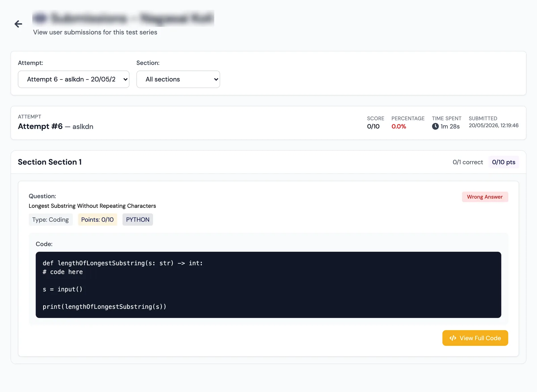Click the View user submissions subtitle
The width and height of the screenshot is (537, 392).
[95, 32]
